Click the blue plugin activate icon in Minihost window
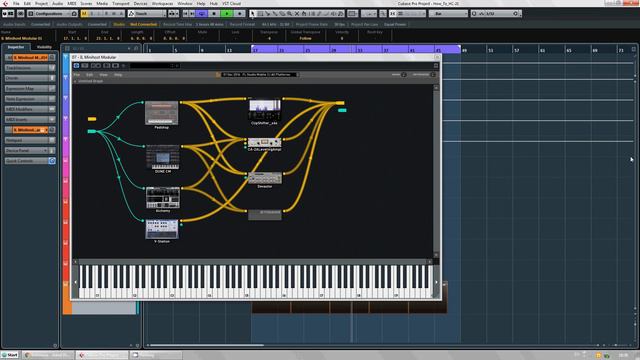This screenshot has height=360, width=640. pos(76,65)
